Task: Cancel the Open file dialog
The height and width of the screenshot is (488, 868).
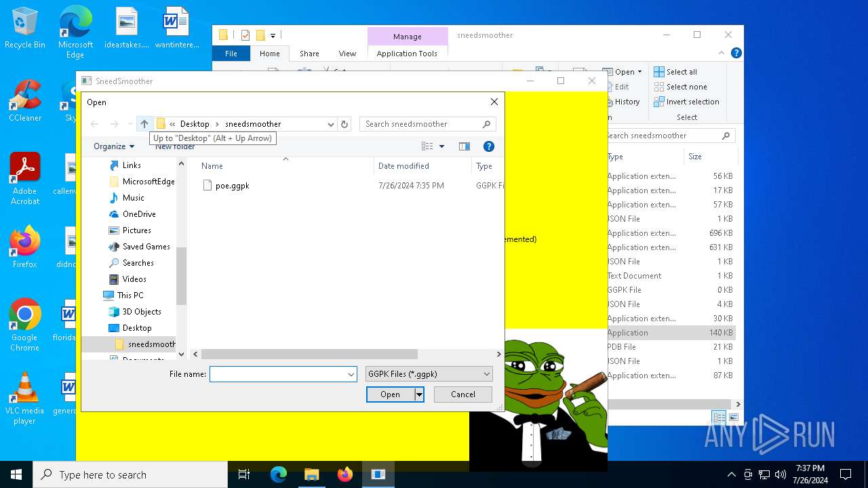Action: [x=463, y=394]
